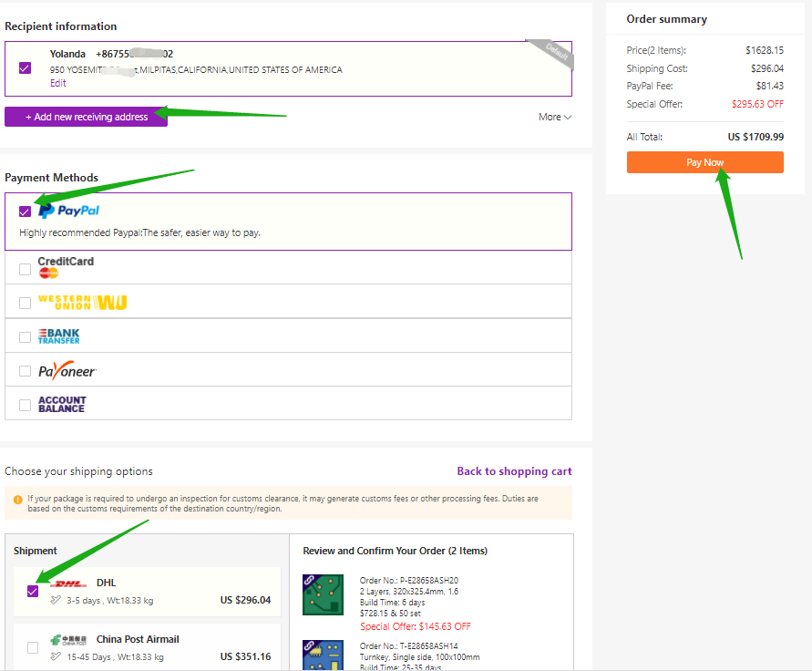Select Western Union payment checkbox
Screen dimensions: 812x671
(x=25, y=303)
